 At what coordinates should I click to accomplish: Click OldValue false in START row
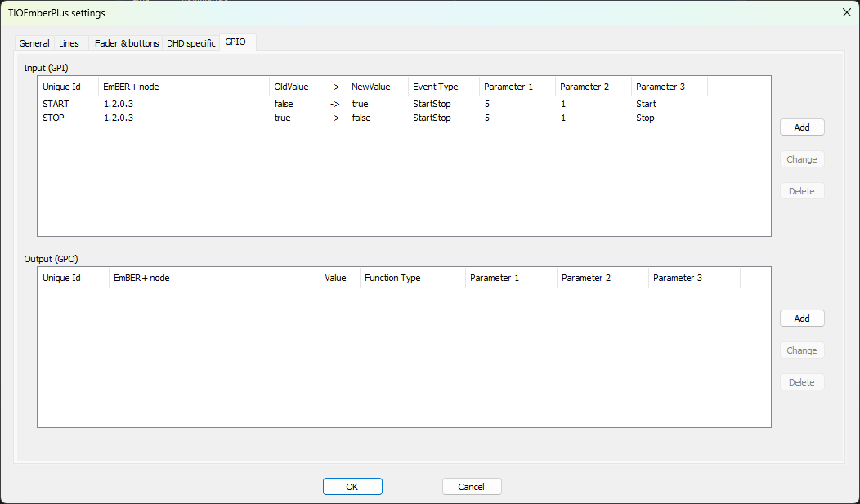tap(284, 104)
